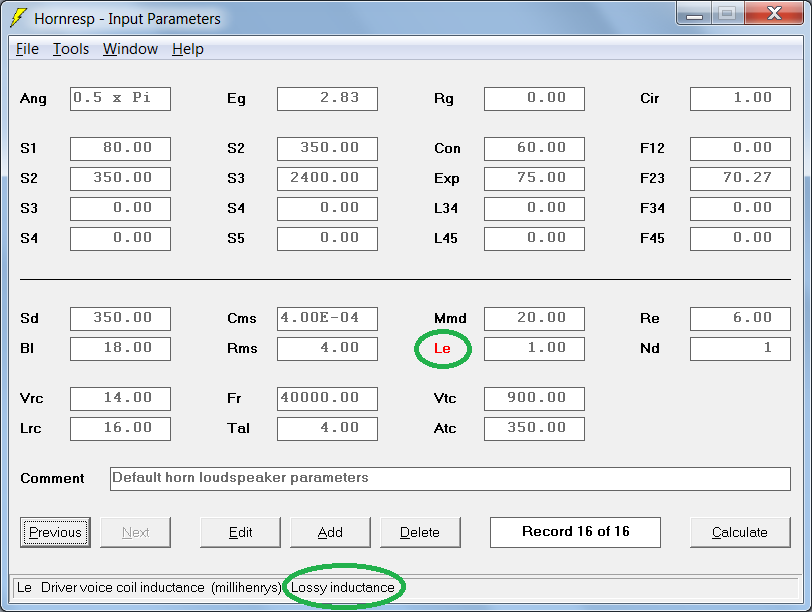Select the Atc field with 350.00

[534, 429]
